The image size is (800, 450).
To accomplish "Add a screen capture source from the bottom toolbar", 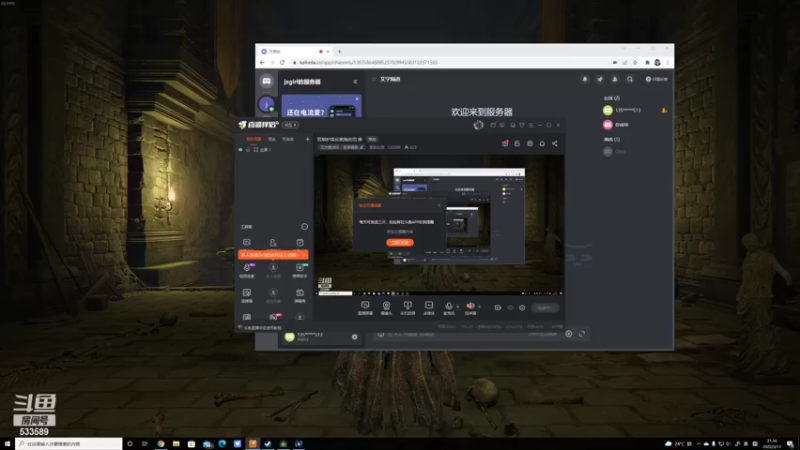I will click(365, 308).
